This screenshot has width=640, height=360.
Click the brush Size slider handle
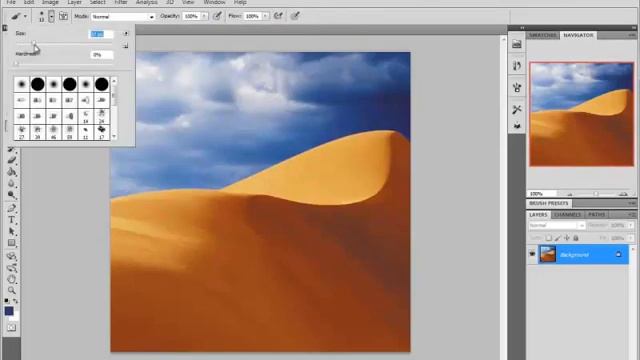point(34,43)
